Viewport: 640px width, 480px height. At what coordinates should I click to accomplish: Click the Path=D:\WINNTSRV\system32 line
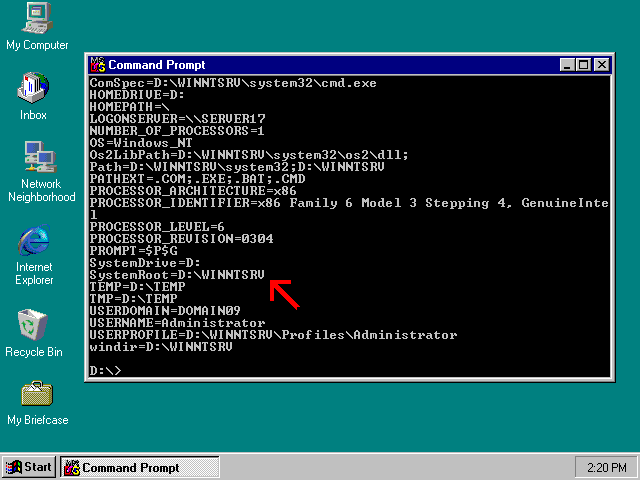[237, 167]
